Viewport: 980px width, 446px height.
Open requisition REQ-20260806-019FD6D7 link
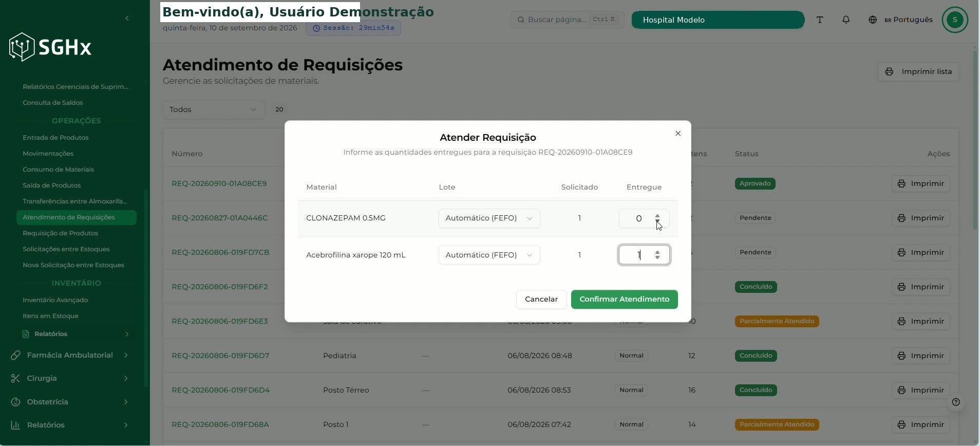[220, 356]
